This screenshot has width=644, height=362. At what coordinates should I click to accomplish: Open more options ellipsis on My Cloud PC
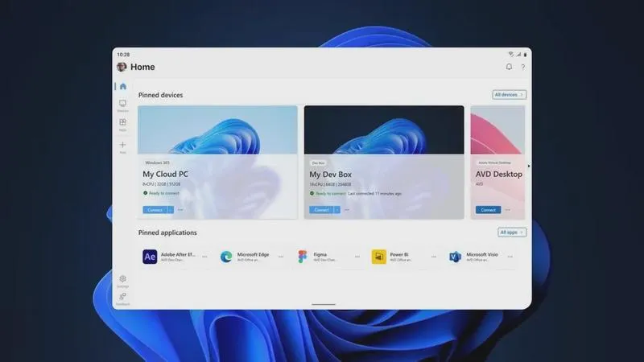coord(180,210)
